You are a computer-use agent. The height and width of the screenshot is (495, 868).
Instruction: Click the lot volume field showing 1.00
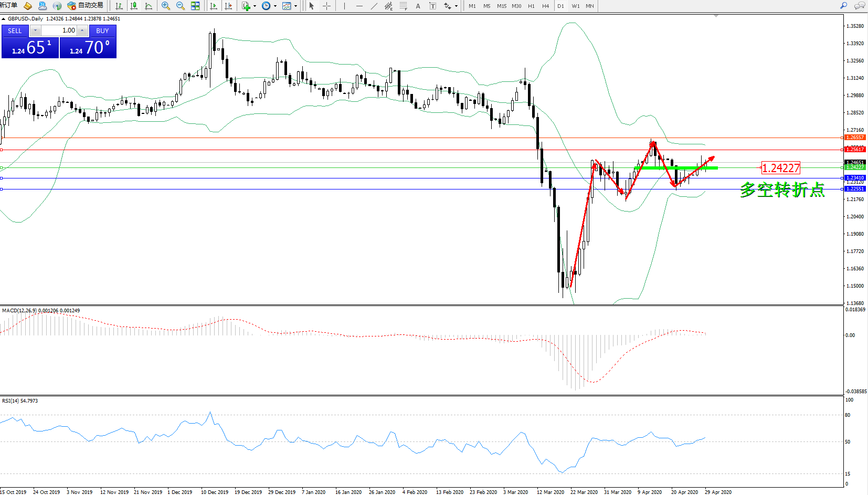coord(59,30)
